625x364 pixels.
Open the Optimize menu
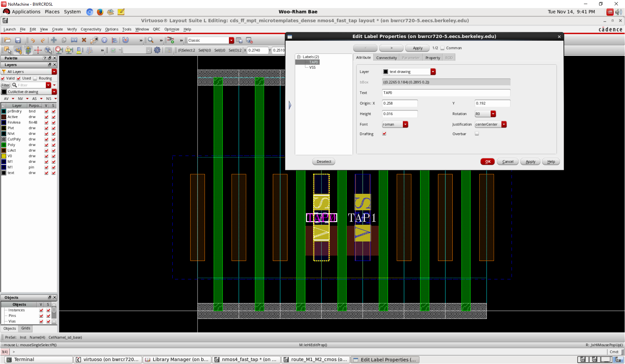tap(172, 29)
